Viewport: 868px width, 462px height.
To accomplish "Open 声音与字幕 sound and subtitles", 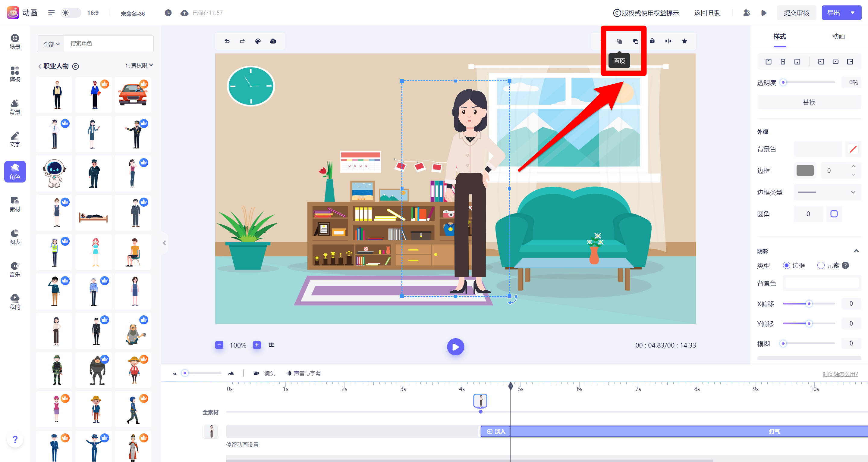I will point(303,373).
